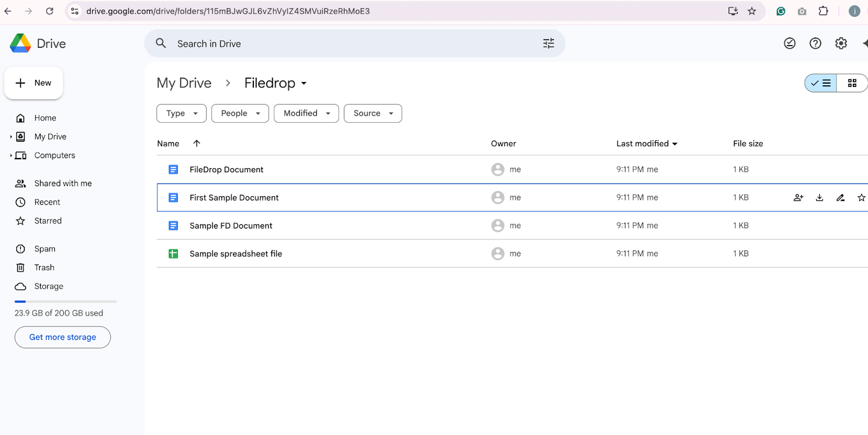
Task: Click the offline ready checkmark icon
Action: click(790, 43)
